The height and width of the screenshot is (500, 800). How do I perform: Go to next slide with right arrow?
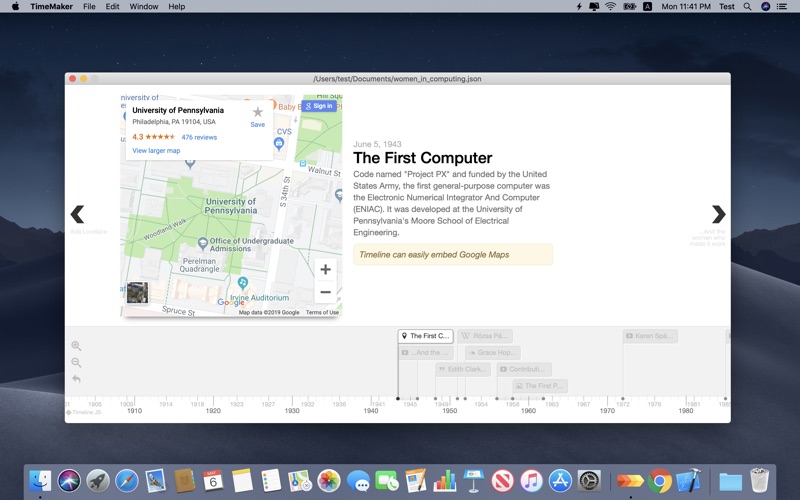click(x=718, y=214)
